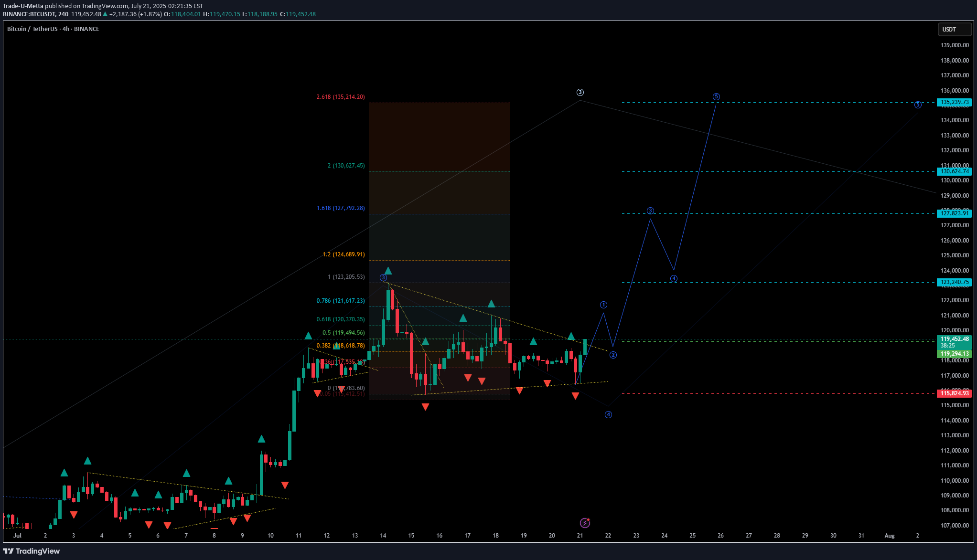Screen dimensions: 977x560
Task: Click date 26 on the time axis
Action: [x=720, y=536]
